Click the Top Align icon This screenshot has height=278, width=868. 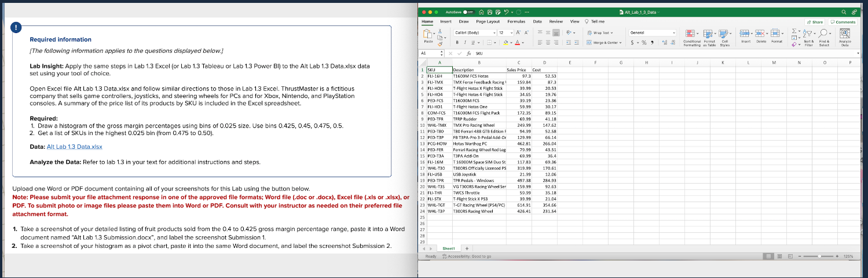[540, 32]
